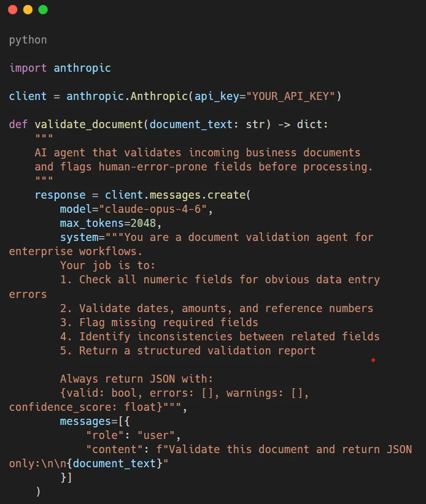Click the yellow minimize window dot
Screen dimensions: 426x504
pyautogui.click(x=28, y=10)
